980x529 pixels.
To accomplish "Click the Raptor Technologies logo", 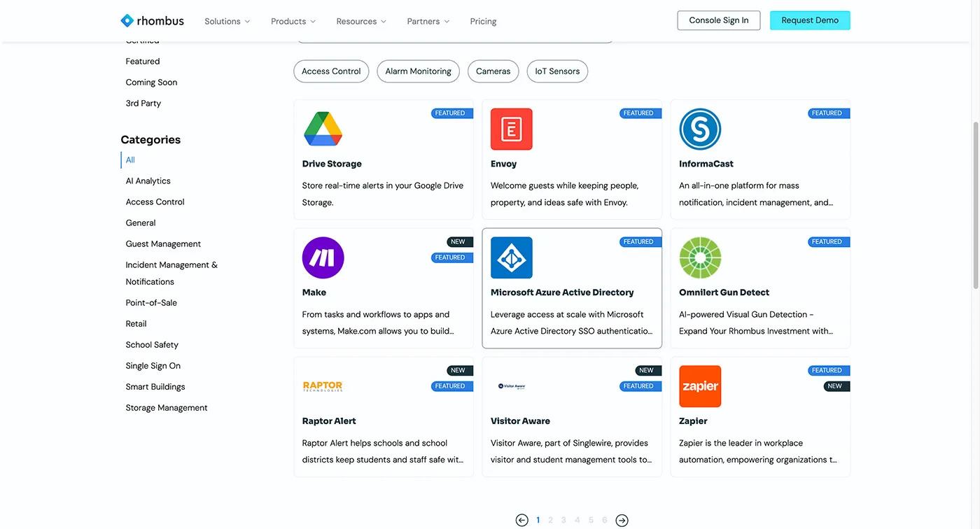I will coord(323,386).
